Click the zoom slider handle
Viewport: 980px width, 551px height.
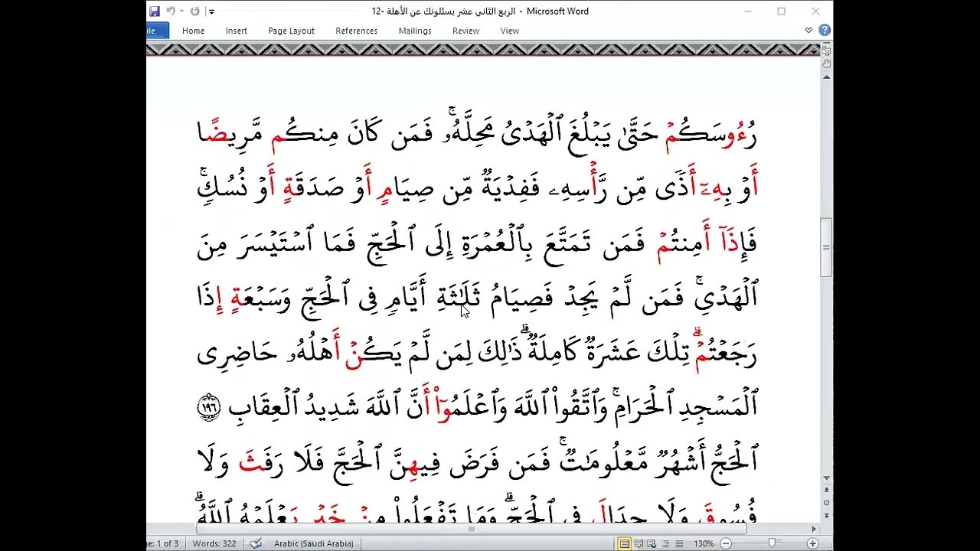772,543
